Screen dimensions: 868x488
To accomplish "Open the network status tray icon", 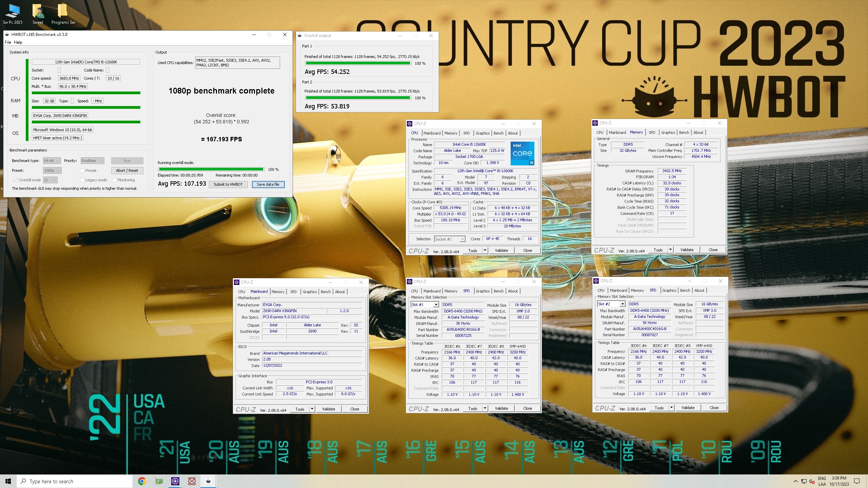I will (804, 481).
